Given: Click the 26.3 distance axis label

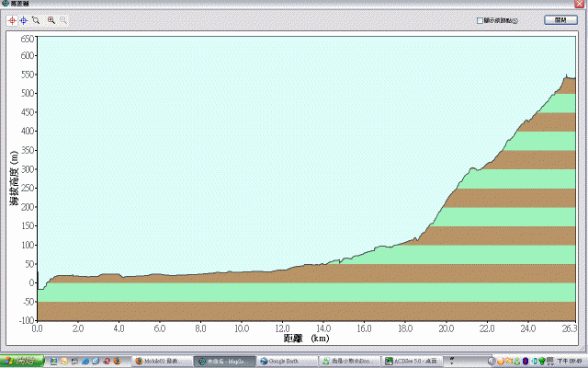Looking at the screenshot, I should tap(570, 328).
